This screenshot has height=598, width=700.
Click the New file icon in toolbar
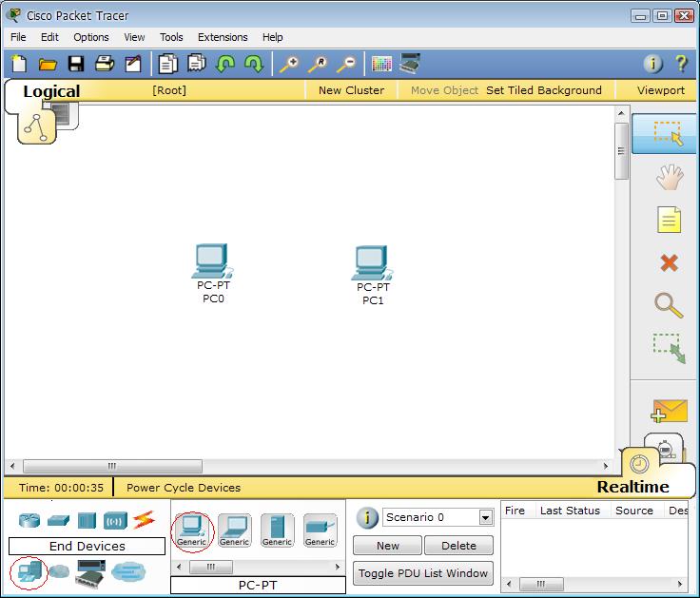[x=19, y=64]
